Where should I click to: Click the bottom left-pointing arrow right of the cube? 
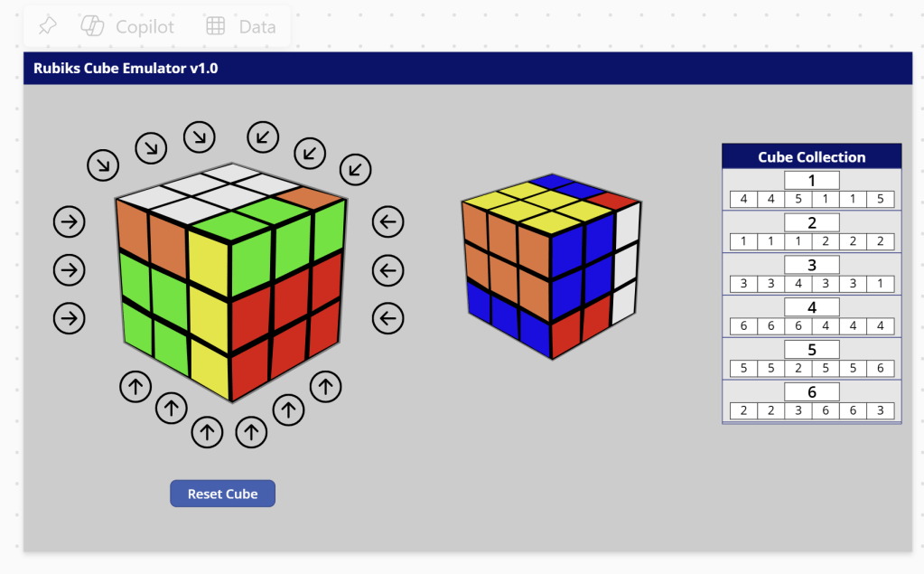click(x=387, y=318)
